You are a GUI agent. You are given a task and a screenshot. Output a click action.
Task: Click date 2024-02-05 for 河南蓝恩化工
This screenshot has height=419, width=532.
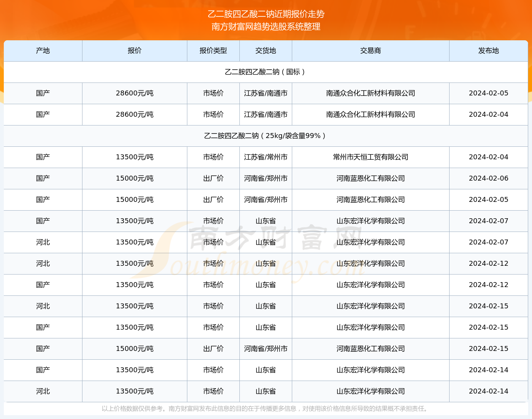[x=488, y=200]
